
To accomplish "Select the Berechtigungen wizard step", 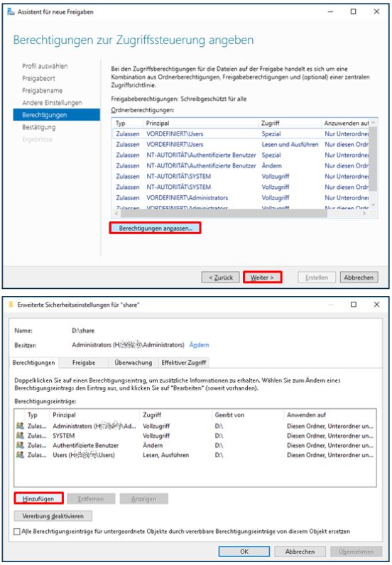I will click(x=57, y=115).
